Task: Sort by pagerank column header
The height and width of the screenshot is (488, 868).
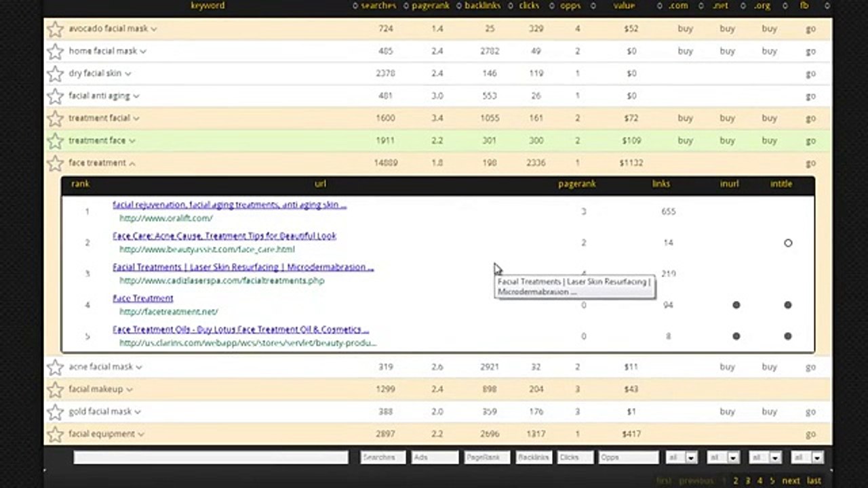Action: click(x=431, y=5)
